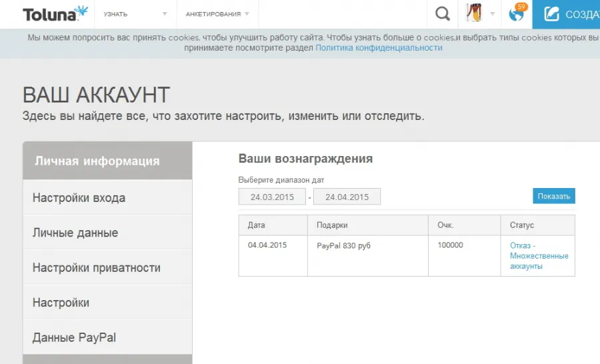This screenshot has width=600, height=364.
Task: Open the Политика конфиденциальности link
Action: point(379,48)
